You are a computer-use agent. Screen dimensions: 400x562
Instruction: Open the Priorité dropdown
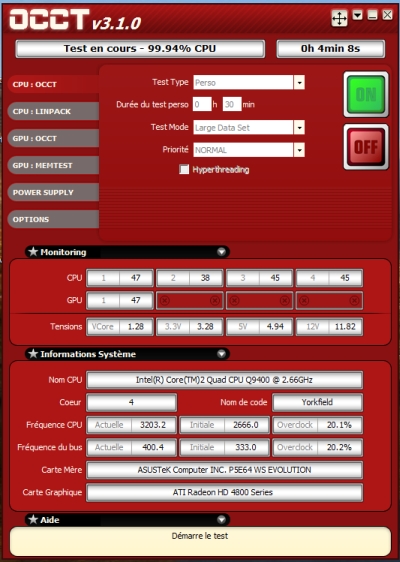point(299,150)
